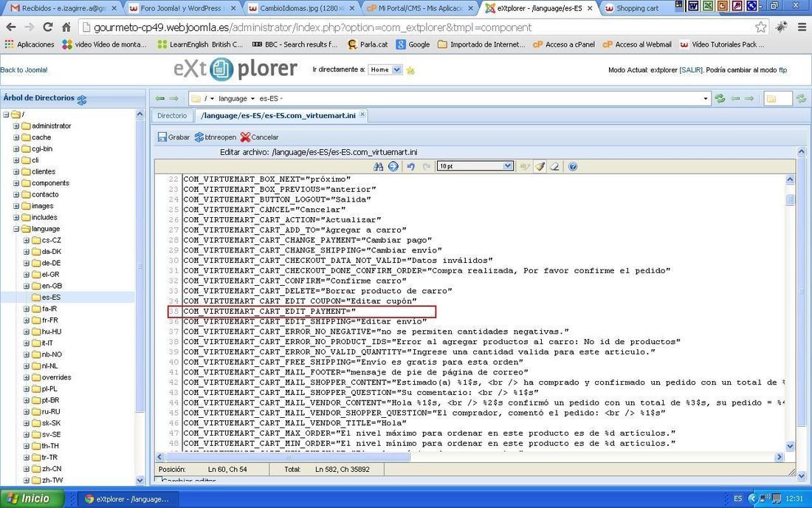Viewport: 812px width, 508px height.
Task: Open the Acceso a cPanel bookmark
Action: pyautogui.click(x=564, y=44)
